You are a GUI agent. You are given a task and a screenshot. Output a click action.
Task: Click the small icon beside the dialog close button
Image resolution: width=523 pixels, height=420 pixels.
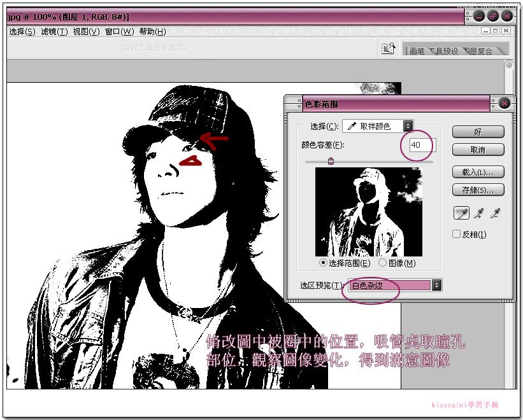click(x=493, y=104)
